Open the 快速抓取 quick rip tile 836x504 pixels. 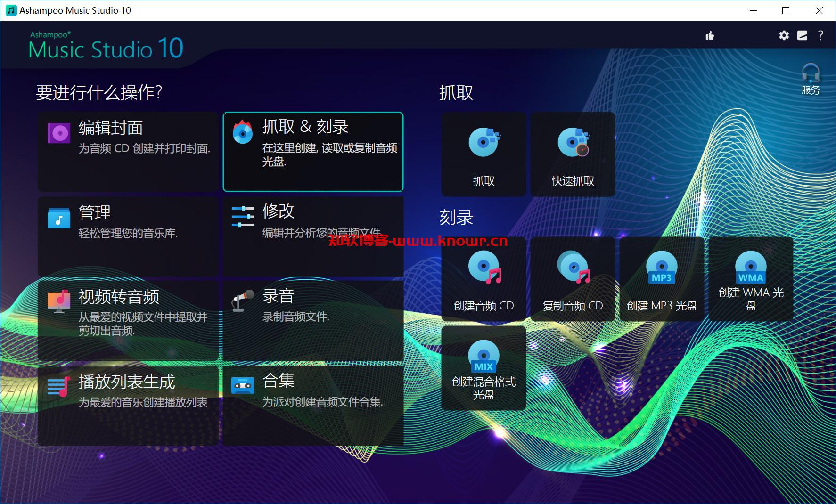pos(573,154)
